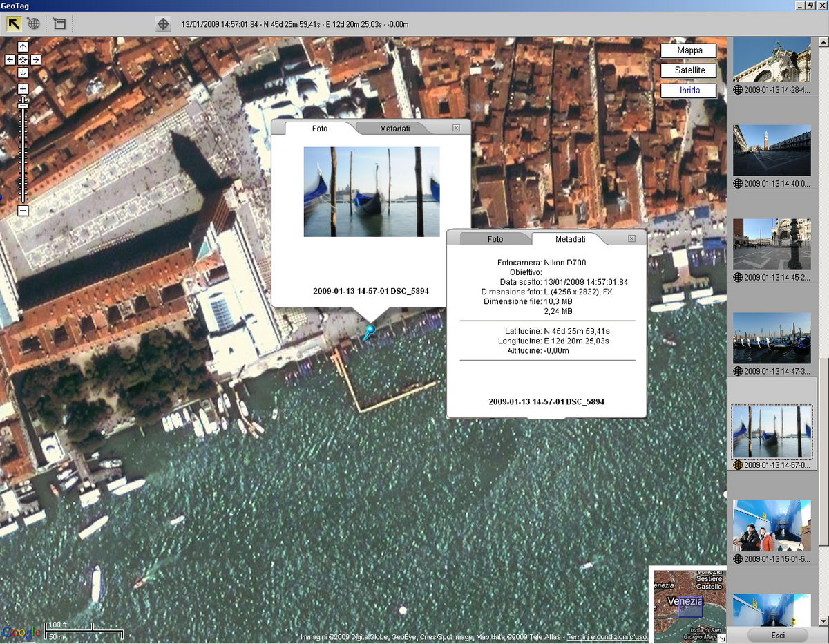This screenshot has height=644, width=829.
Task: Select thumbnail 2009-01-13 14-28-4
Action: (x=772, y=59)
